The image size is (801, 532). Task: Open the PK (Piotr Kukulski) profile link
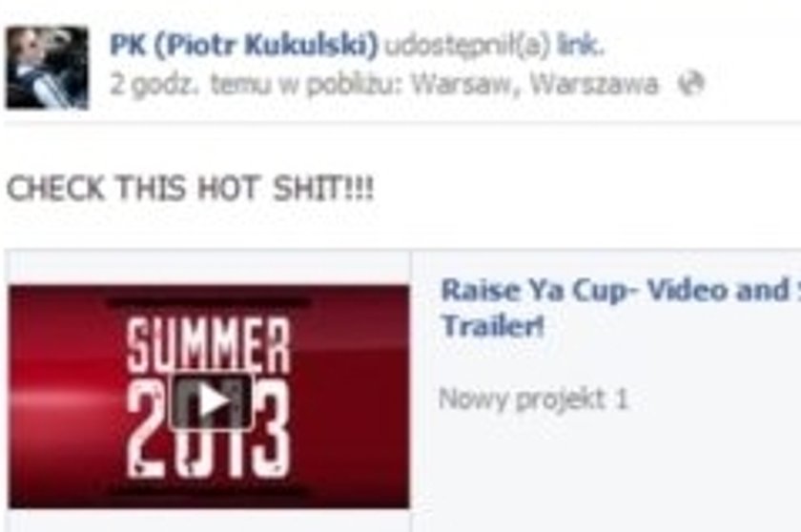(x=244, y=45)
